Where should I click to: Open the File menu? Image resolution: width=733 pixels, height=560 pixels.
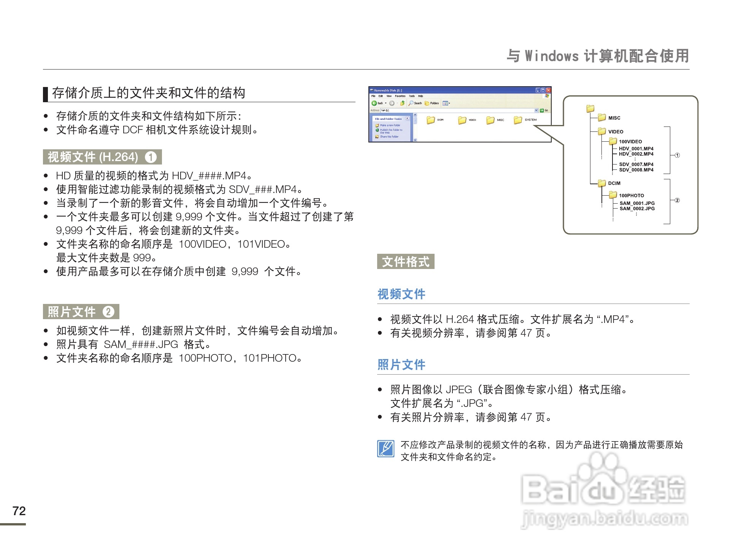tap(373, 96)
